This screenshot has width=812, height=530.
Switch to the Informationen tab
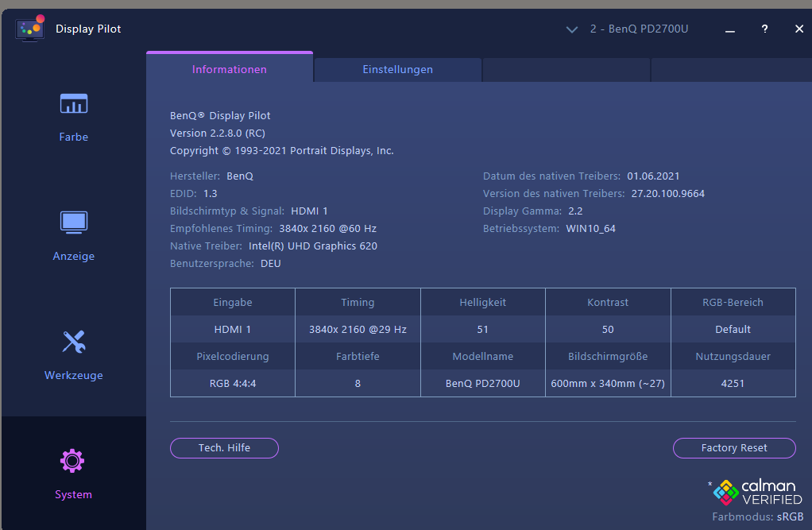pyautogui.click(x=230, y=69)
